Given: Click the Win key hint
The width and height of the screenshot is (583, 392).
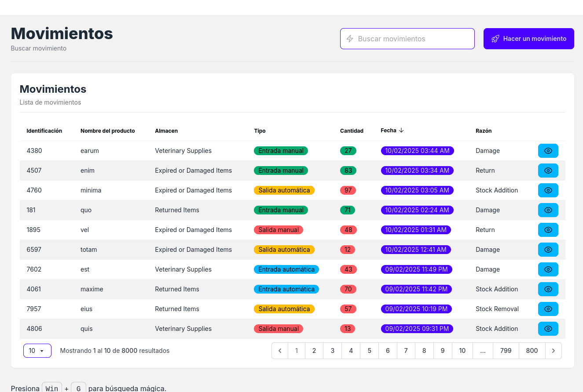Looking at the screenshot, I should [x=52, y=388].
